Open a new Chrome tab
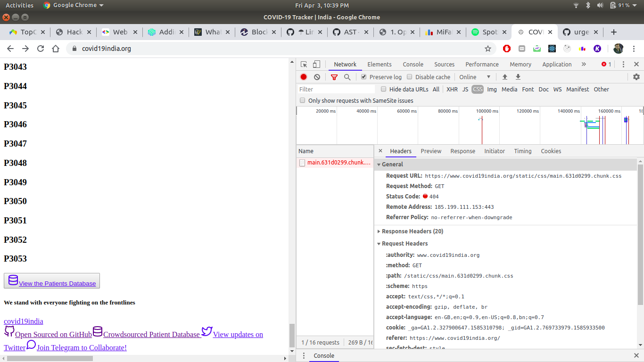This screenshot has height=362, width=644. [x=613, y=32]
